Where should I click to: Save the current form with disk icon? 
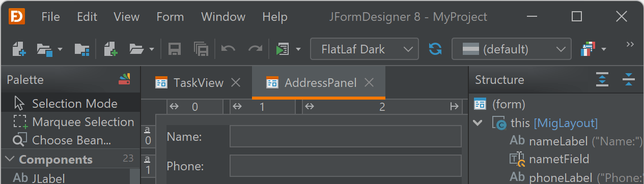[175, 49]
